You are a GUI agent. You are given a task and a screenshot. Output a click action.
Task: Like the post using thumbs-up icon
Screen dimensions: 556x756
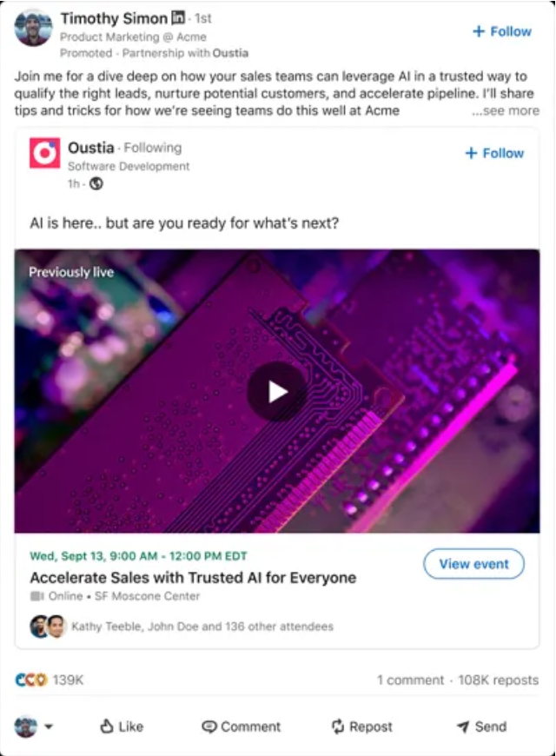point(122,726)
